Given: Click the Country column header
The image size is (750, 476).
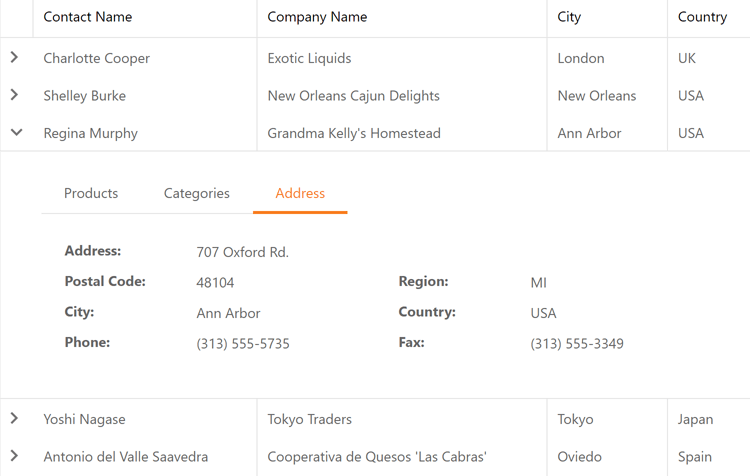Looking at the screenshot, I should click(x=702, y=17).
